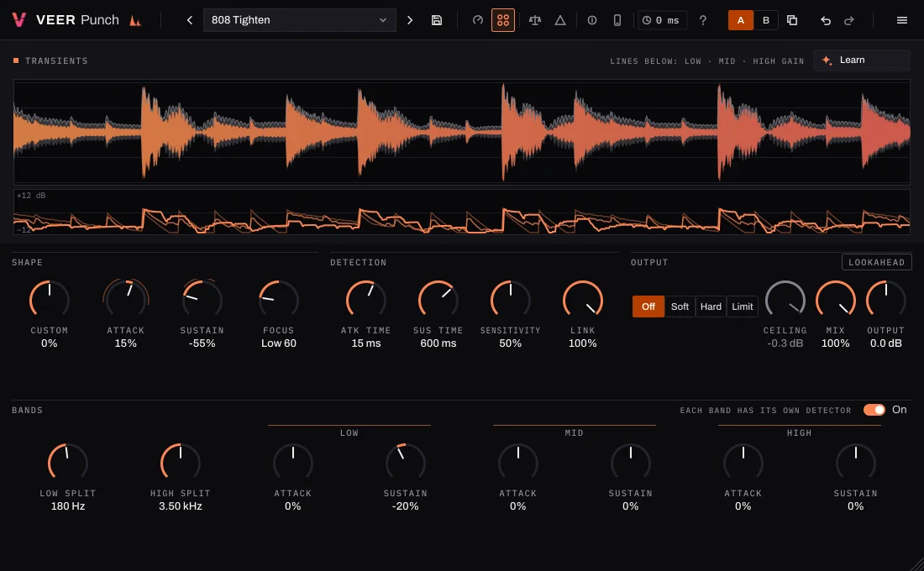Screen dimensions: 924x571
Task: Select the A state
Action: point(741,20)
